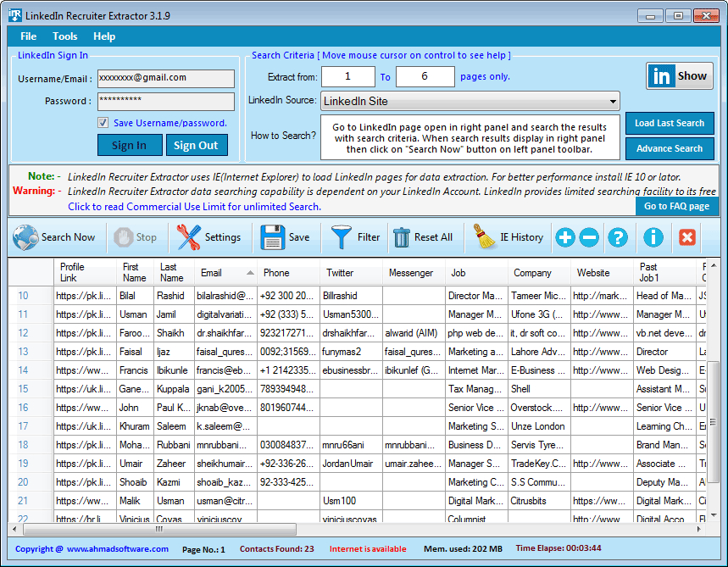Click the Past Job1 column header

pos(664,273)
